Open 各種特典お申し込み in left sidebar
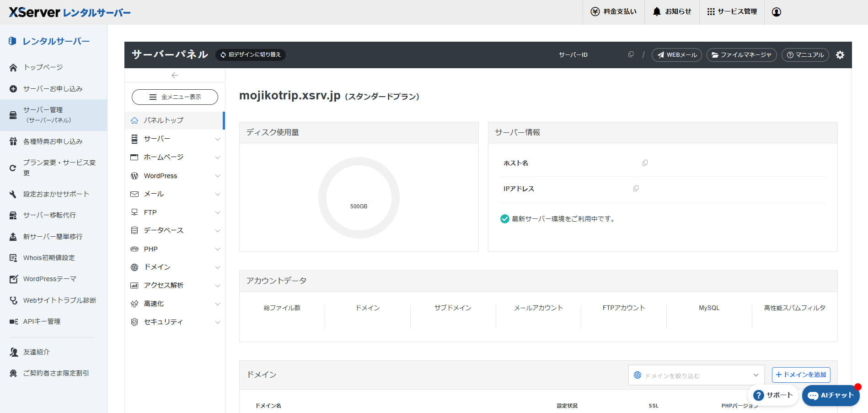868x413 pixels. (x=54, y=141)
